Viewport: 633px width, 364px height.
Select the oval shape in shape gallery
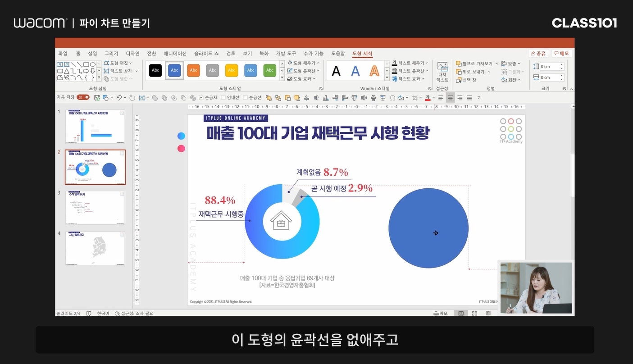click(x=93, y=64)
